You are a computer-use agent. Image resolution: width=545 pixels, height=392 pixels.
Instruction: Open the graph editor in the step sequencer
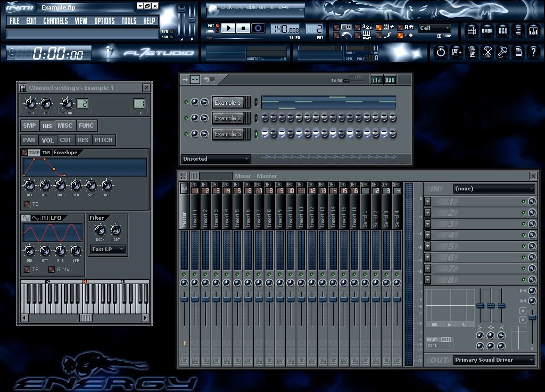click(x=377, y=80)
